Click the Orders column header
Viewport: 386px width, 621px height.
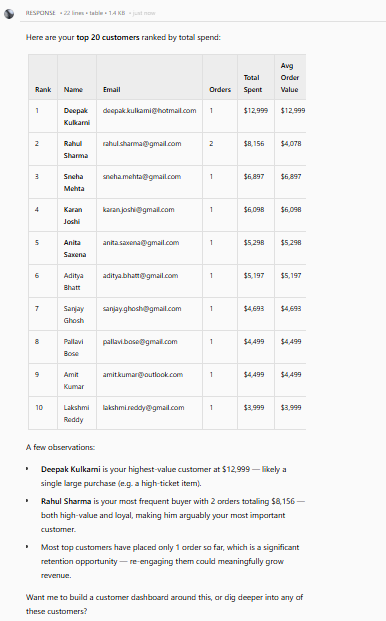coord(220,90)
